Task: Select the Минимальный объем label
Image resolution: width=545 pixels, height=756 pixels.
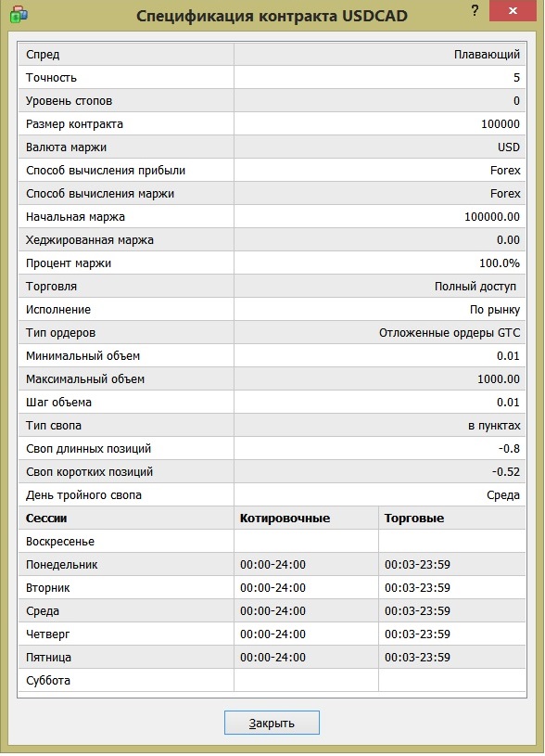Action: [82, 356]
